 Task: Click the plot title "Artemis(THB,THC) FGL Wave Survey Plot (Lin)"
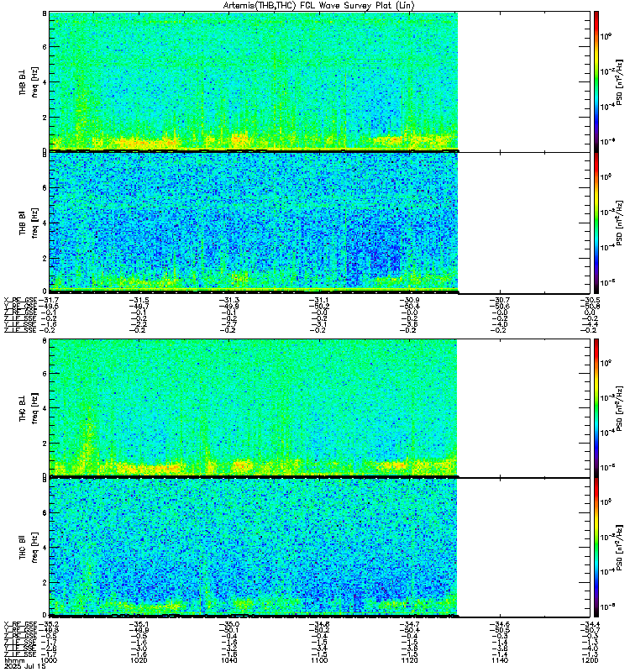[318, 6]
